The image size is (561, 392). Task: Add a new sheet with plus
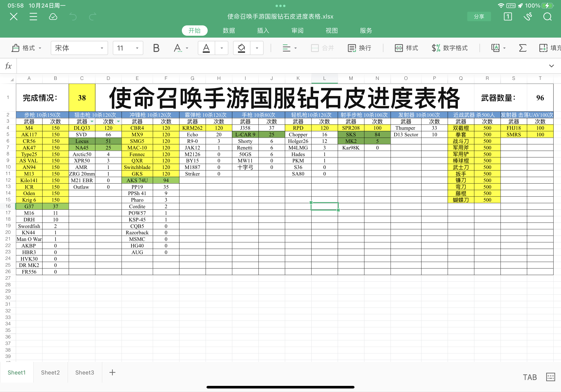point(112,372)
